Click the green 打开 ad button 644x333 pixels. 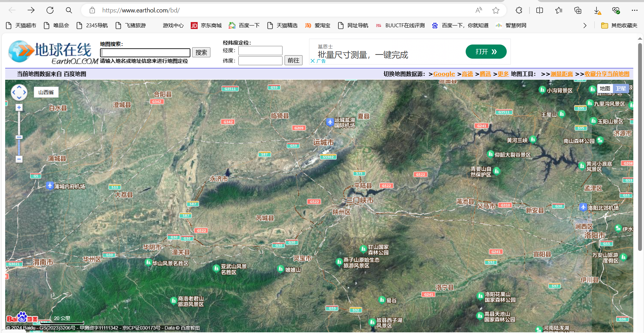[486, 52]
